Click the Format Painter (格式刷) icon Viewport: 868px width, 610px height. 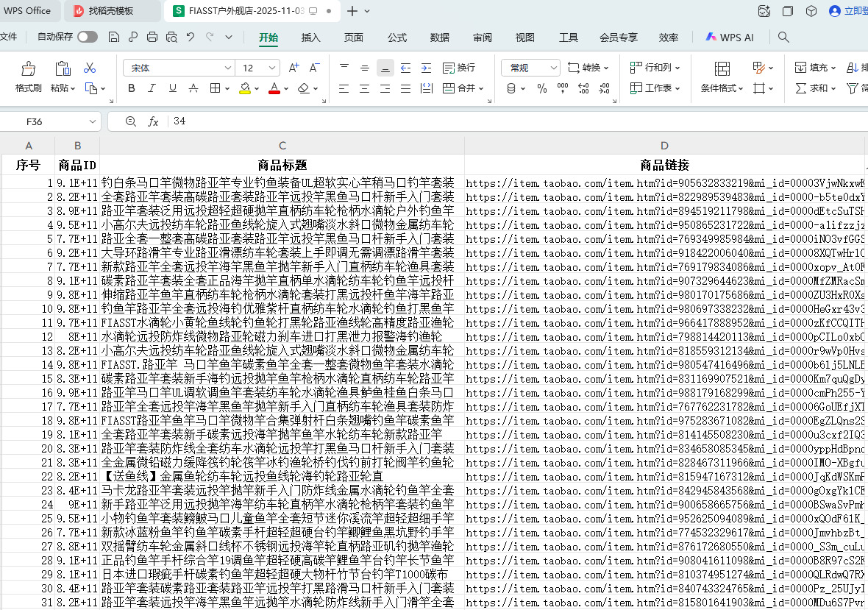[x=28, y=69]
